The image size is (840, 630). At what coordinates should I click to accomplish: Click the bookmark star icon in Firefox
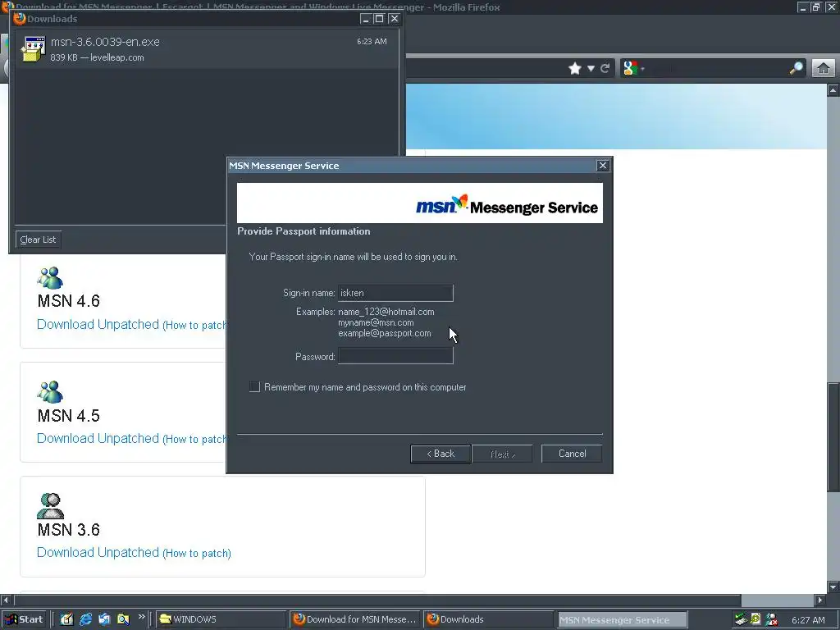pos(575,68)
